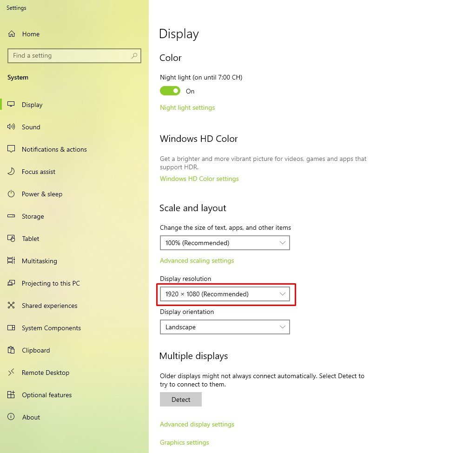Open the Landscape orientation dropdown
The image size is (476, 453).
[225, 327]
